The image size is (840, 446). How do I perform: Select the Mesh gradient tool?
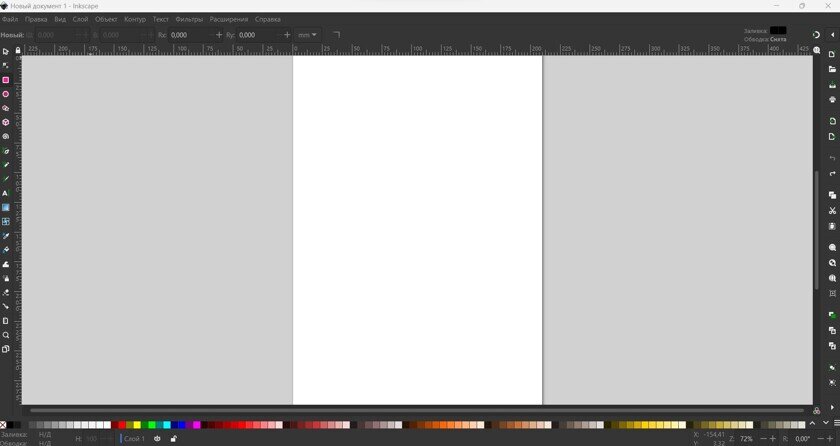point(5,221)
